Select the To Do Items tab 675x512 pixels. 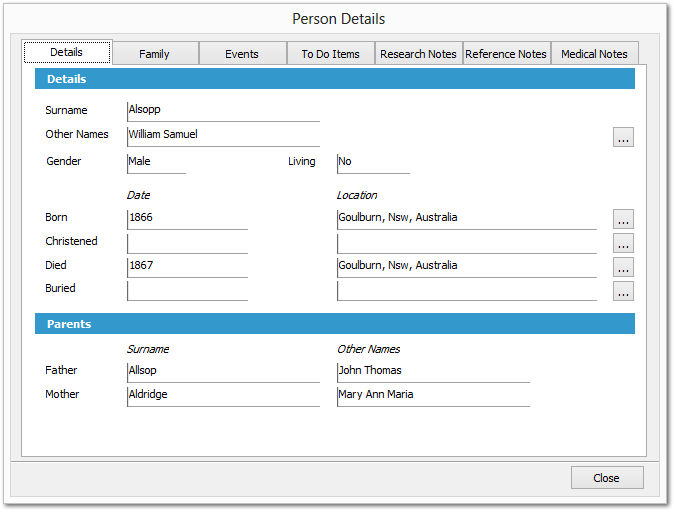point(330,54)
